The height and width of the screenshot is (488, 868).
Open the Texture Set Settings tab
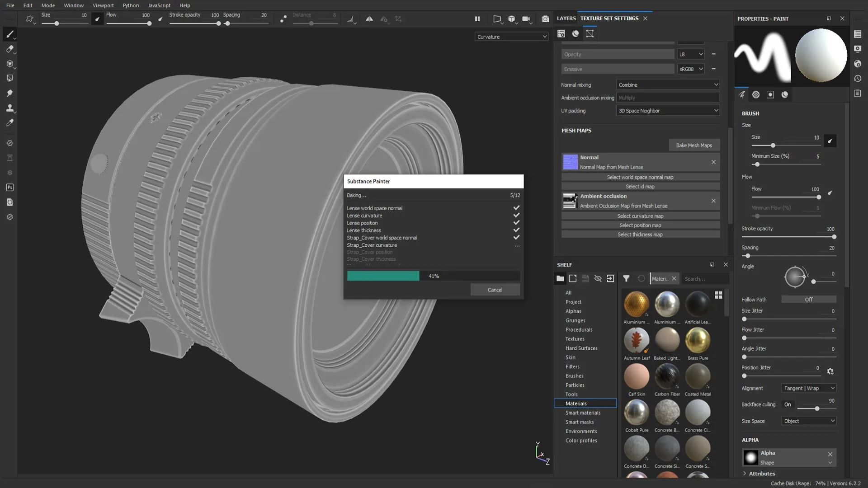tap(609, 18)
